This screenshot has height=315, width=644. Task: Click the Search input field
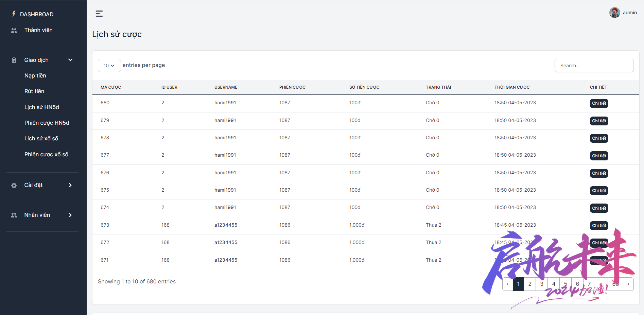click(594, 66)
